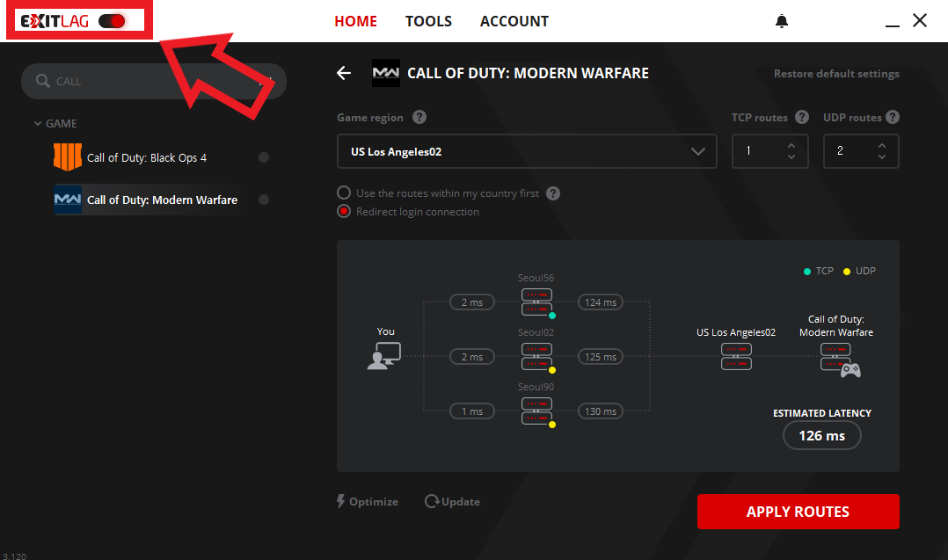Click the Update button
Screen dimensions: 948x560
(x=452, y=501)
